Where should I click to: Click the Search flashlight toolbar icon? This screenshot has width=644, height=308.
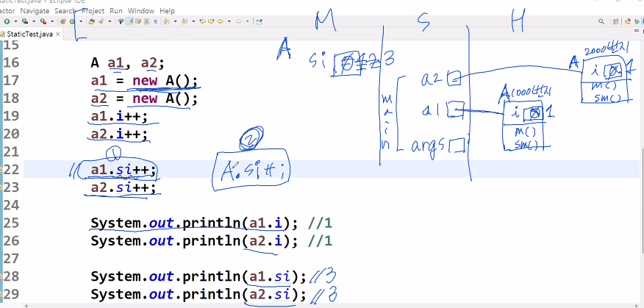coord(101,21)
